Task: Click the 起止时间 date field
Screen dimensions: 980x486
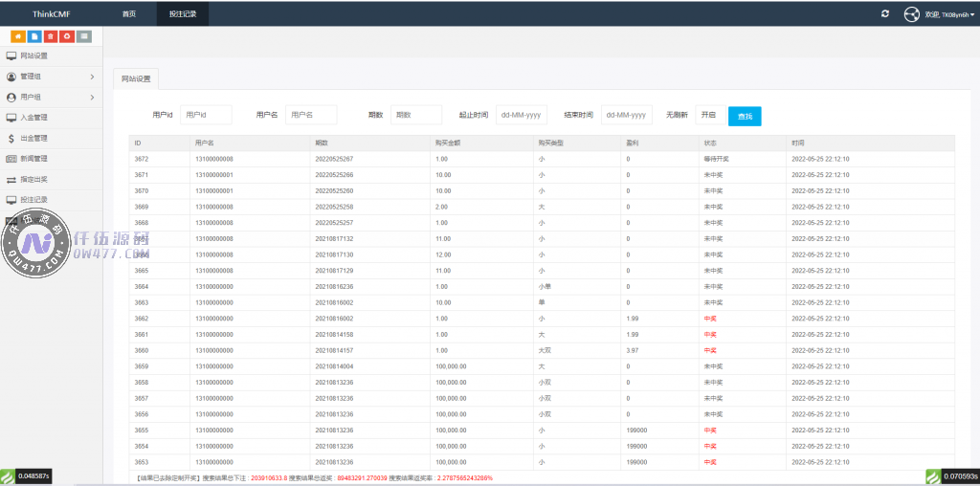Action: (521, 115)
